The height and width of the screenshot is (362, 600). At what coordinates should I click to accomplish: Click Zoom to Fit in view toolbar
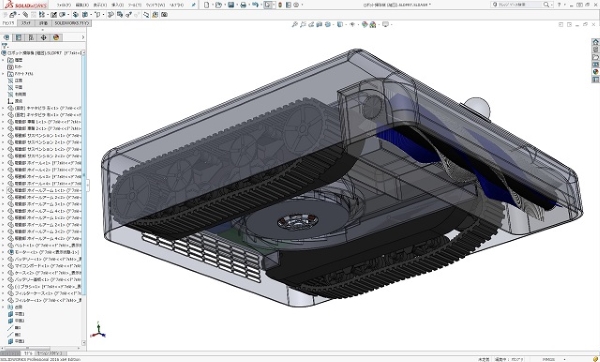294,24
